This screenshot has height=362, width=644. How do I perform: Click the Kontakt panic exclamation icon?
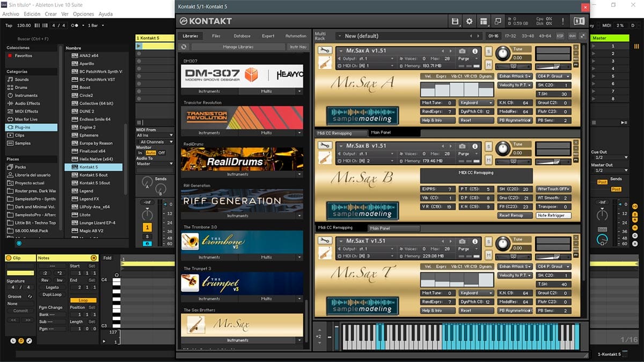coord(562,21)
